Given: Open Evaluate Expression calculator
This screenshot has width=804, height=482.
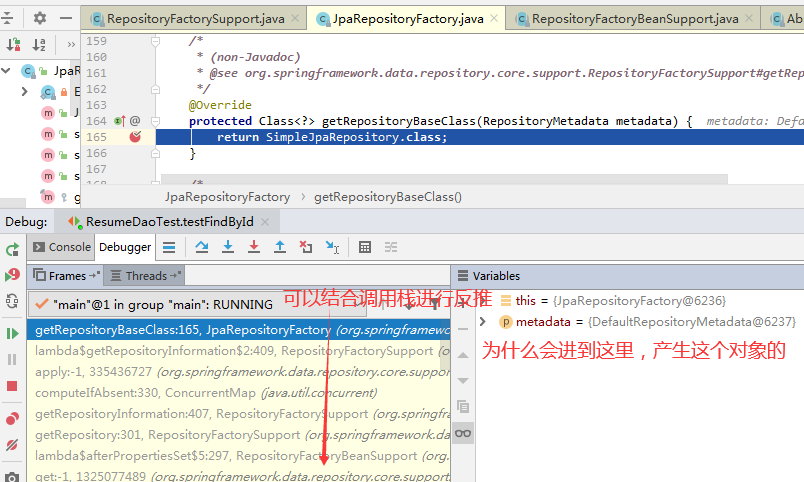Looking at the screenshot, I should [x=365, y=248].
